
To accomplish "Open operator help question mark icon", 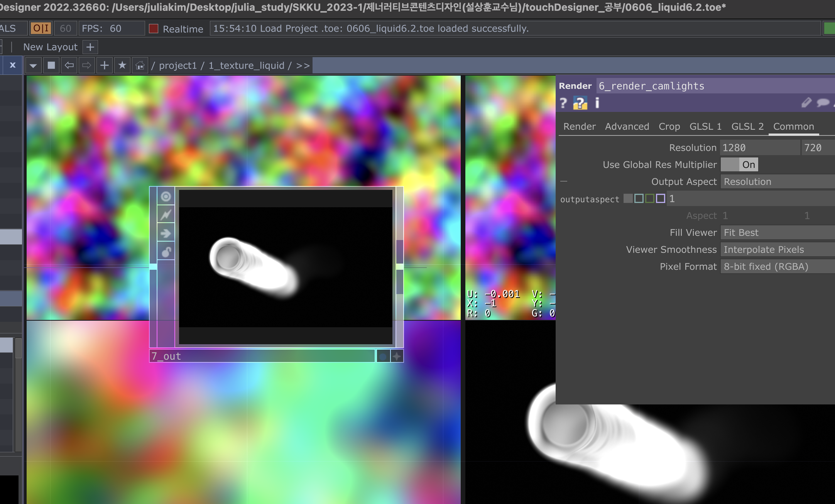I will pos(563,103).
